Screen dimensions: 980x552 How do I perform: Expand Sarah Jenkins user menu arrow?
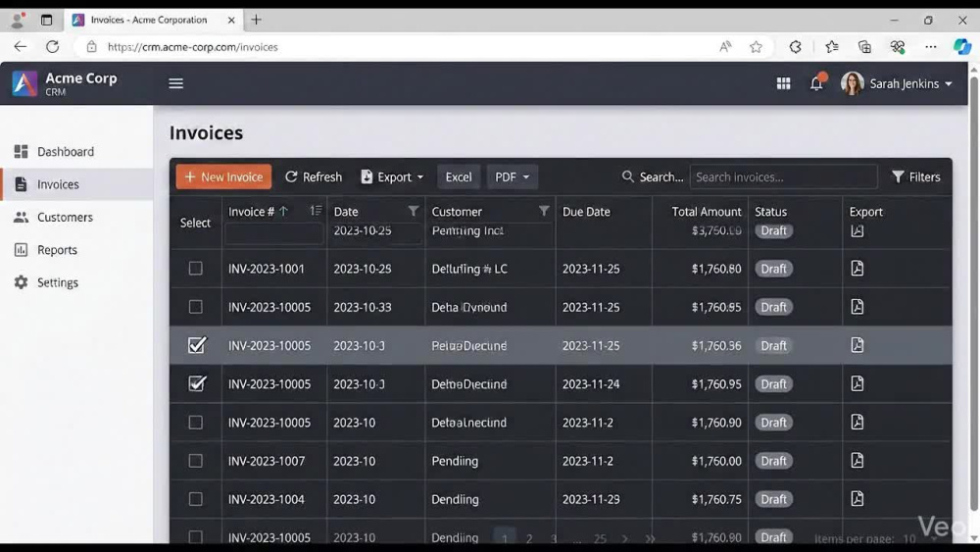click(x=948, y=83)
